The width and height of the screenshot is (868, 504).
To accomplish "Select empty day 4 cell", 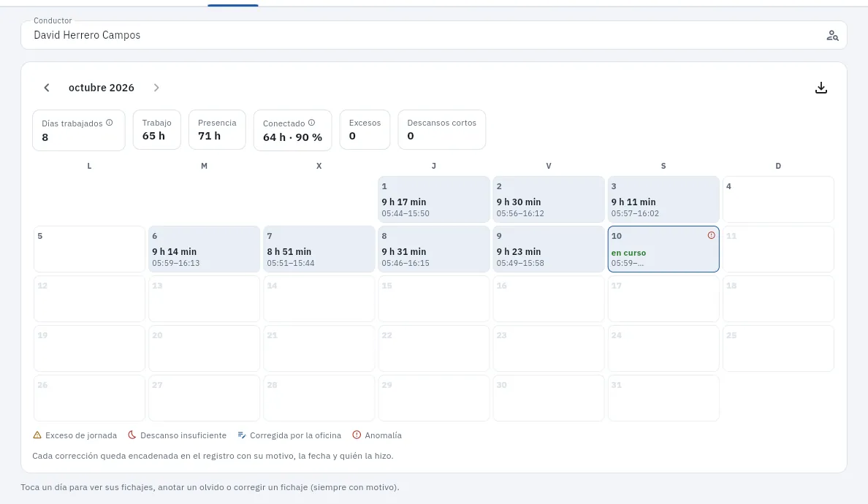I will coord(778,199).
